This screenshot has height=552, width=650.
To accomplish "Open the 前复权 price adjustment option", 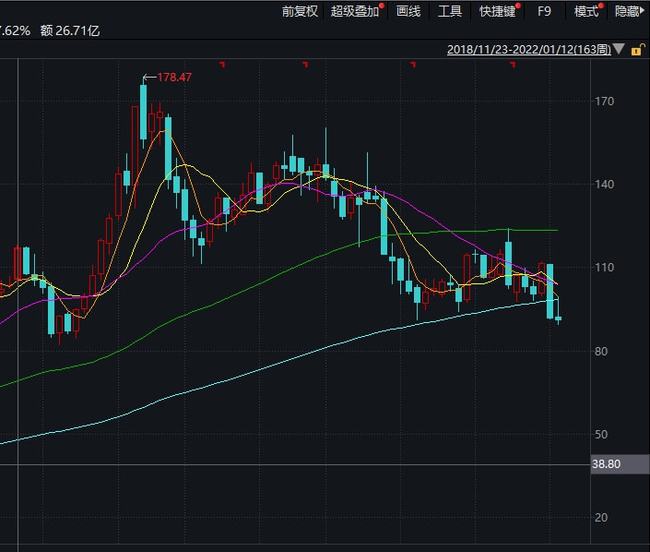I will click(300, 11).
